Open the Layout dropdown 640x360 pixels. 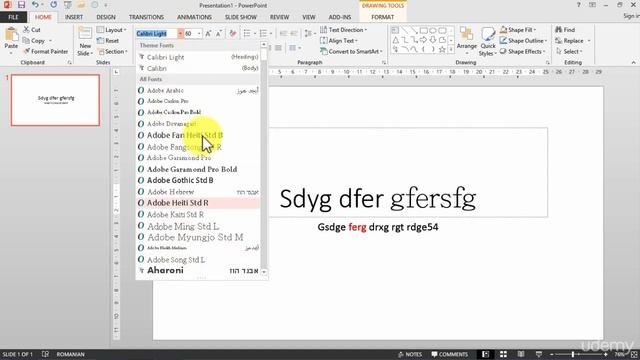111,30
